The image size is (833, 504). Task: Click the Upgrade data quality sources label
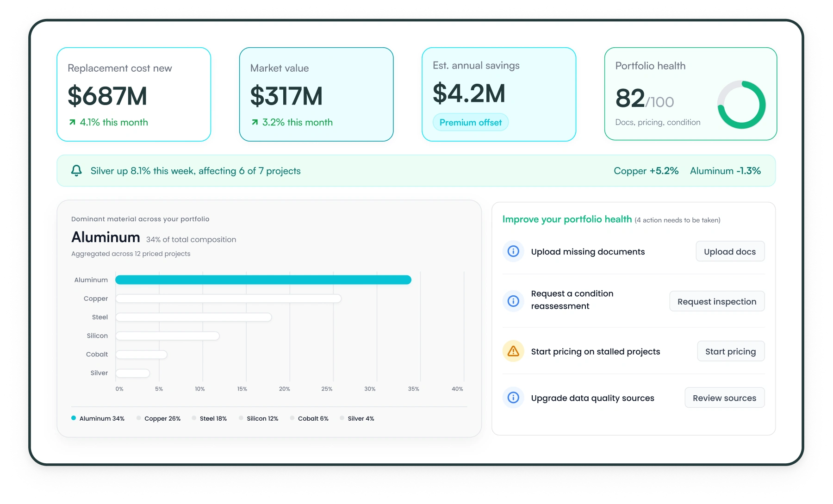593,398
